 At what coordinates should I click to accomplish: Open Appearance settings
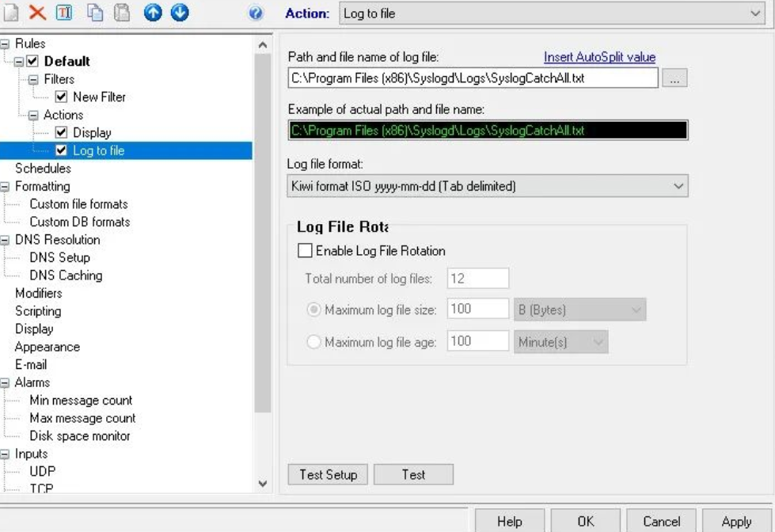point(47,347)
